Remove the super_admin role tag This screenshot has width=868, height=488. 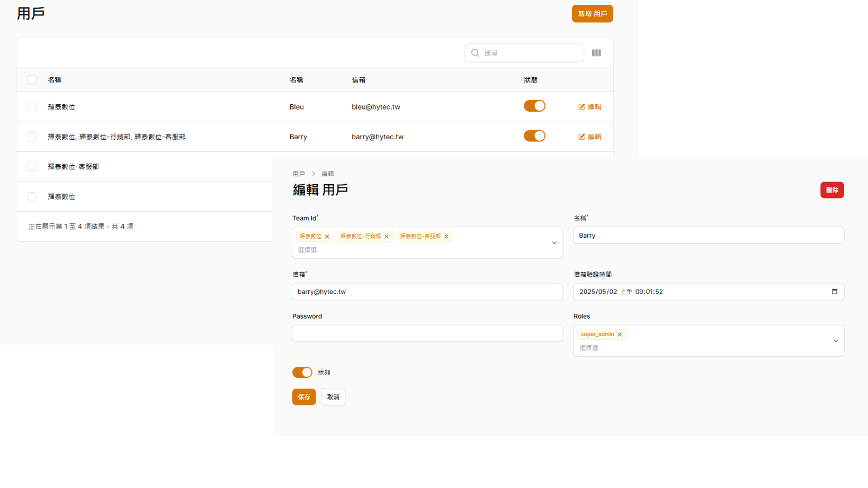pyautogui.click(x=620, y=335)
